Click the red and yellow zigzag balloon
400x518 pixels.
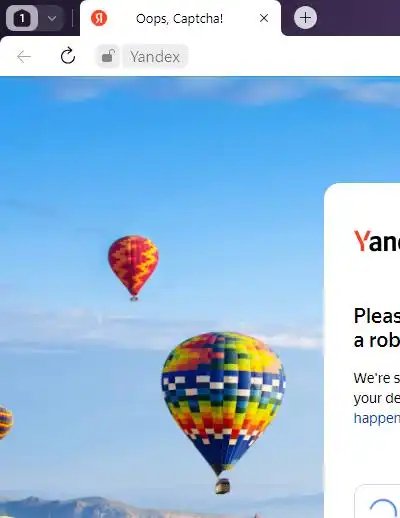click(133, 268)
